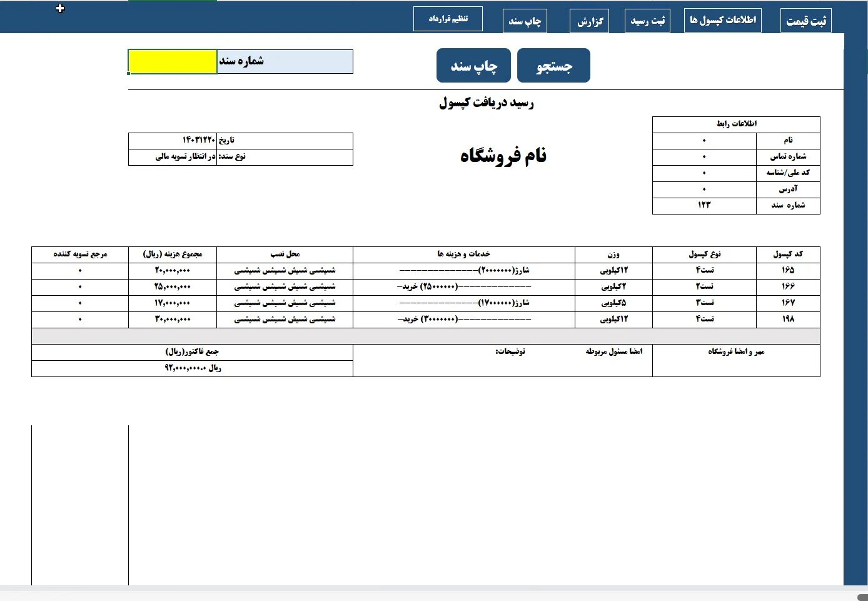
Task: Select the yellow document number input cell
Action: (173, 62)
